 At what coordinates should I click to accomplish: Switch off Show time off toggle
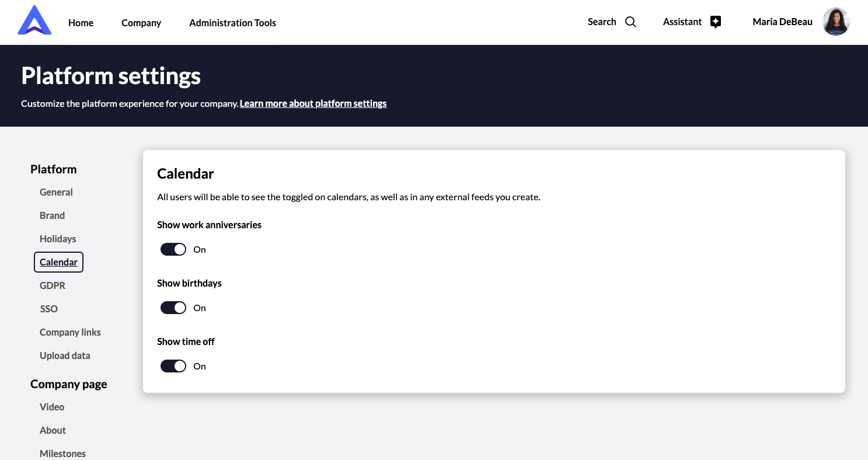tap(173, 366)
